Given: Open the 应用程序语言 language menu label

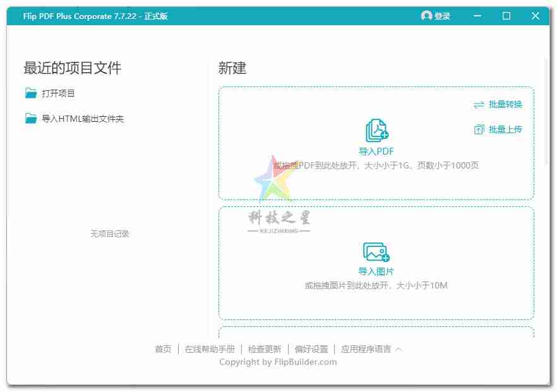Looking at the screenshot, I should [366, 349].
